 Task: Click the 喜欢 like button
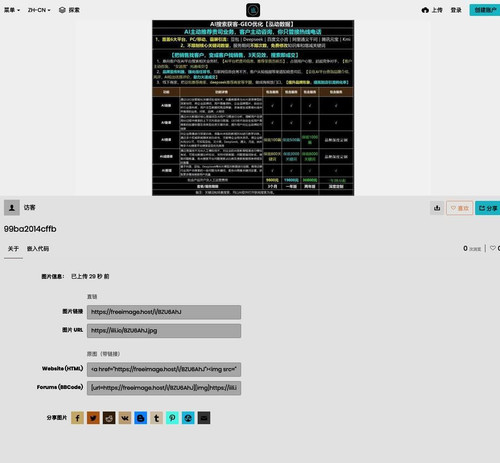coord(460,208)
